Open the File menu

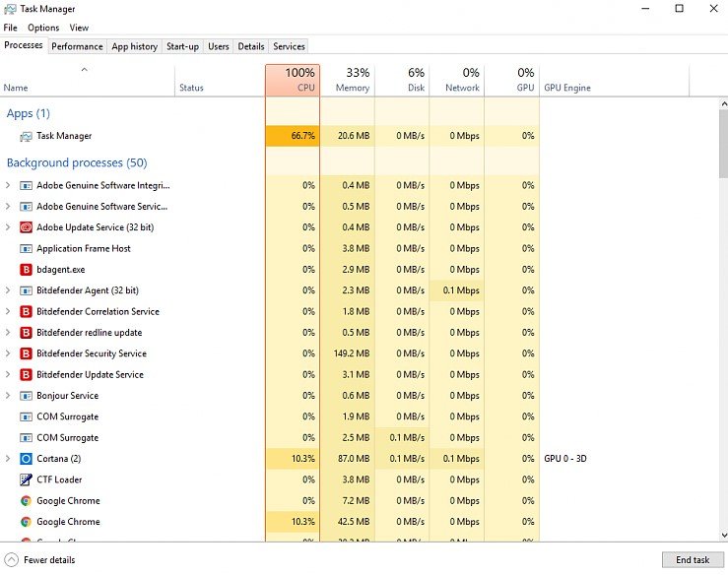coord(10,28)
